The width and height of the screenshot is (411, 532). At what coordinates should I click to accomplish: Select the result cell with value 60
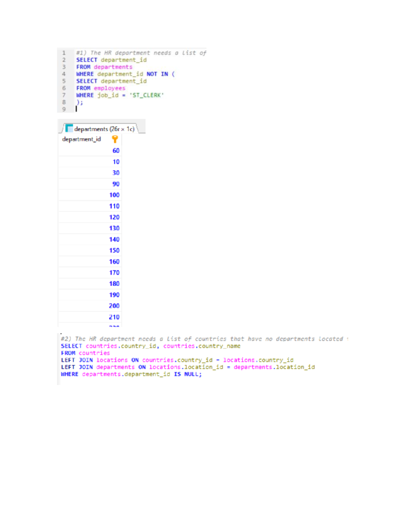coord(90,150)
